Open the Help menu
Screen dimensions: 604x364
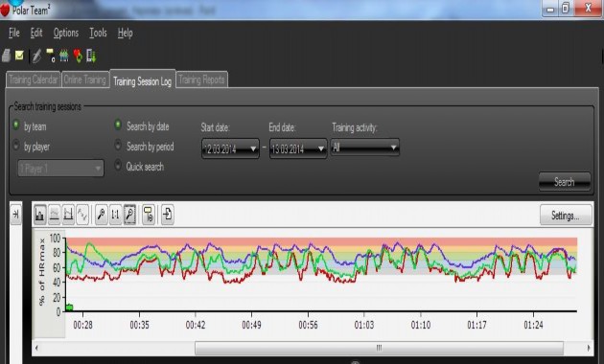click(x=126, y=33)
